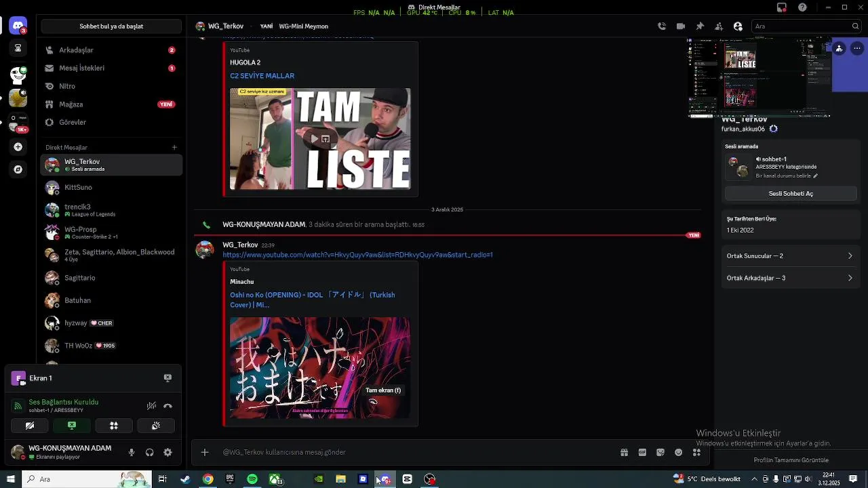Start voice call with WG_Terkov
The width and height of the screenshot is (868, 488).
[x=662, y=26]
